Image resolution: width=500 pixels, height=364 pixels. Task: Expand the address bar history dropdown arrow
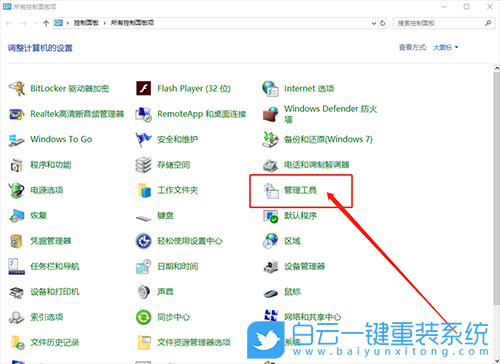pyautogui.click(x=374, y=23)
